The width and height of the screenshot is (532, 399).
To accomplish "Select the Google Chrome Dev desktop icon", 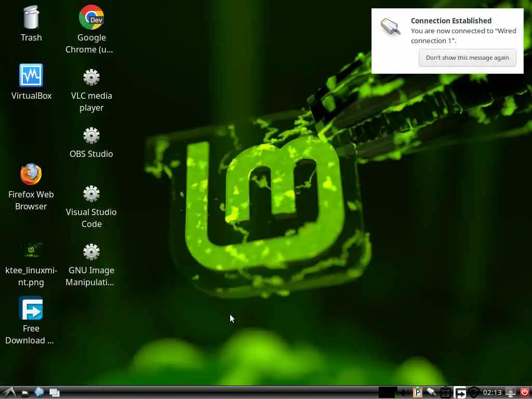I will (91, 17).
